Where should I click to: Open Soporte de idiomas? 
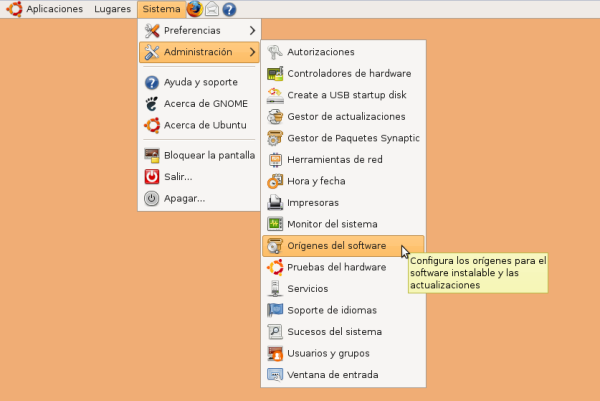333,310
